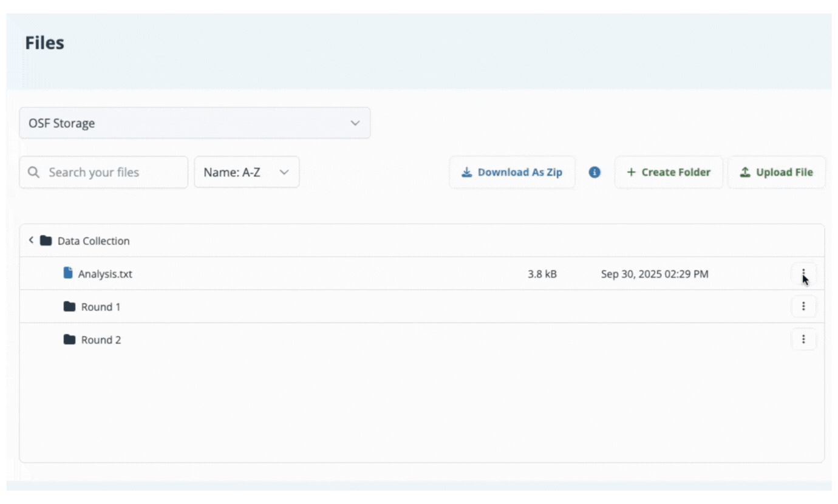Screen dimensions: 838x504
Task: Open the Round 1 folder name
Action: (101, 307)
